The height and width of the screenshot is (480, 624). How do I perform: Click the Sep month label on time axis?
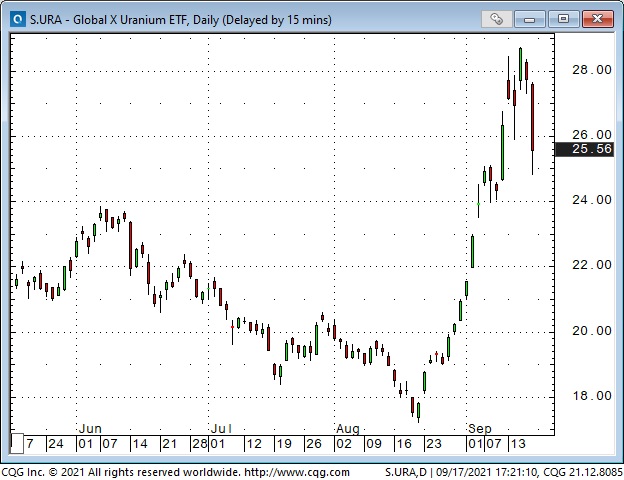click(x=480, y=429)
